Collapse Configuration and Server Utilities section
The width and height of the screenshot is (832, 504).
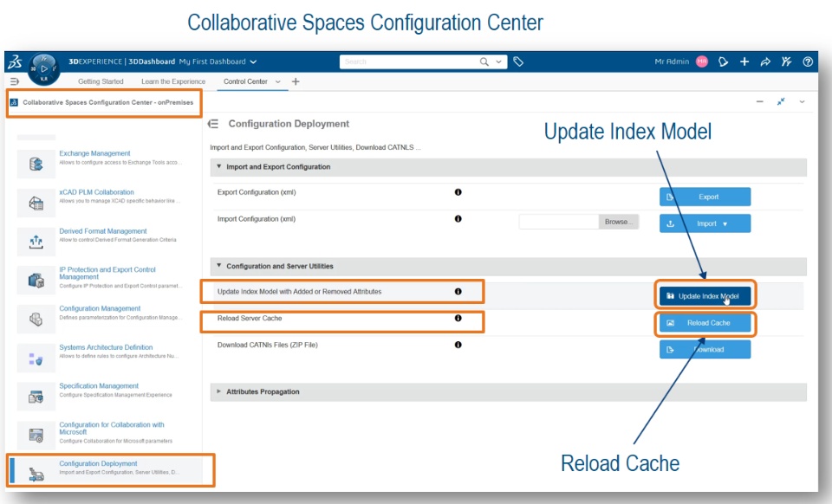[218, 266]
